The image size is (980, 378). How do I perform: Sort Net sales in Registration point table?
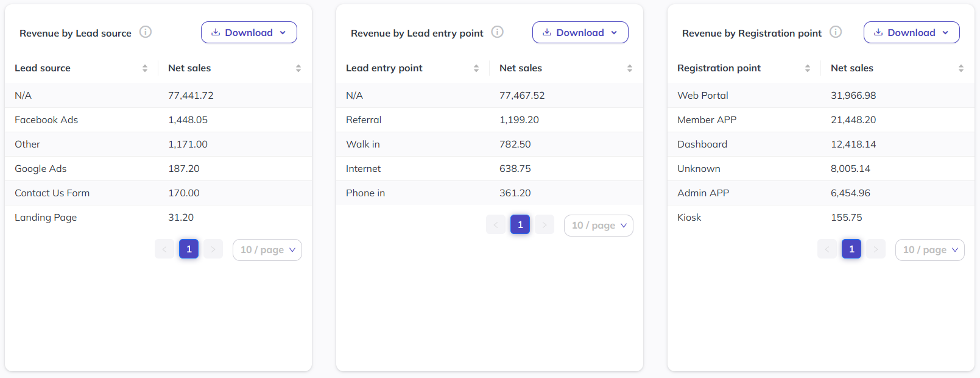pyautogui.click(x=961, y=68)
